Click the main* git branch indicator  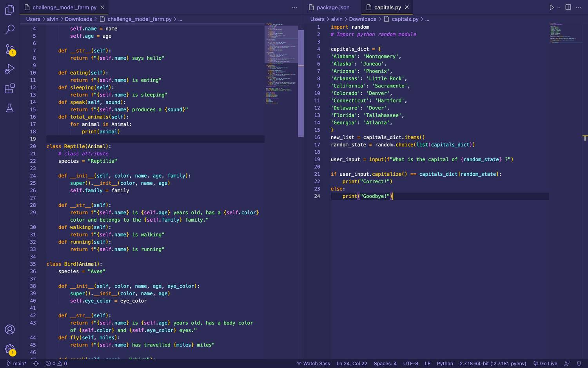[17, 363]
